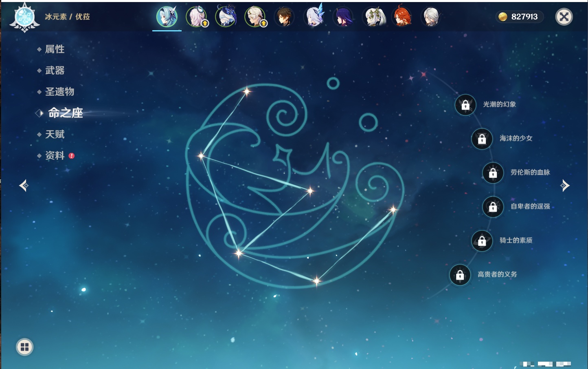Go to previous character with left arrow
The width and height of the screenshot is (588, 369).
pos(24,186)
